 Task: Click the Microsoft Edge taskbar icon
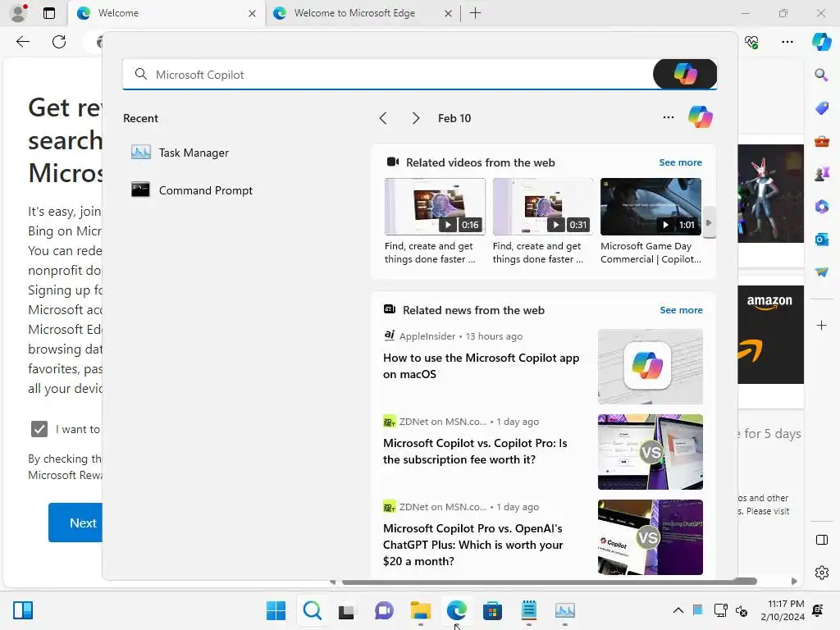point(456,610)
